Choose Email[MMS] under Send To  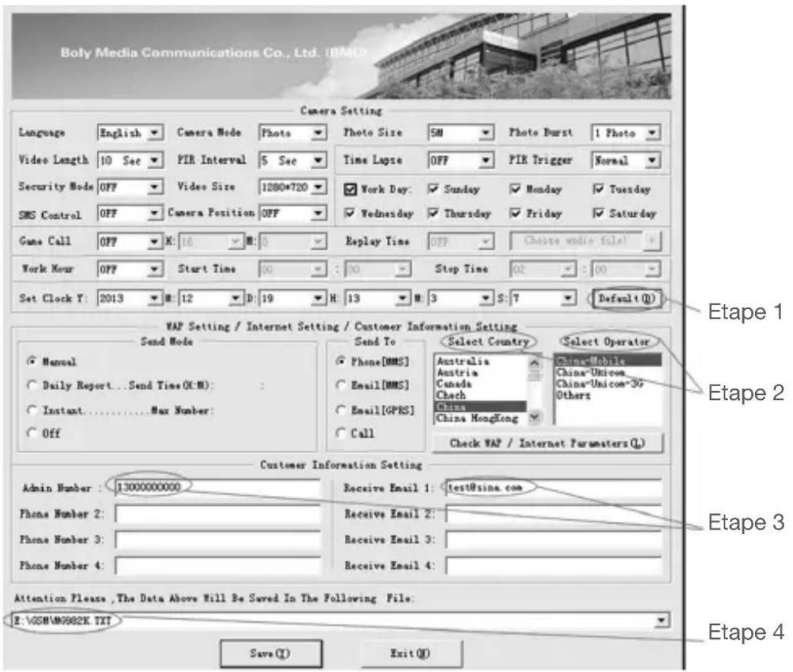(340, 385)
